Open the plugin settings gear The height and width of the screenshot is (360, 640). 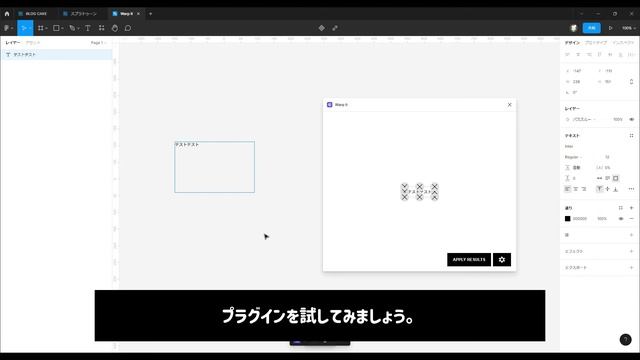click(x=502, y=260)
